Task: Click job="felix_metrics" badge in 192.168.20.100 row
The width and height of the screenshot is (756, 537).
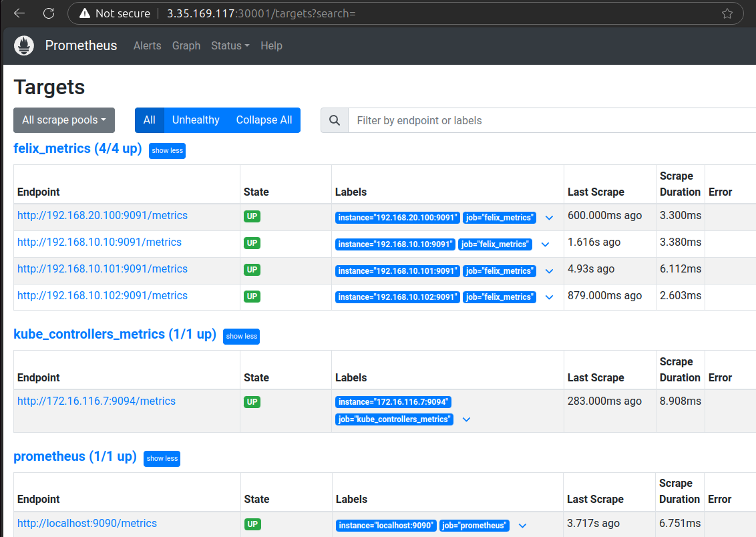Action: 500,217
